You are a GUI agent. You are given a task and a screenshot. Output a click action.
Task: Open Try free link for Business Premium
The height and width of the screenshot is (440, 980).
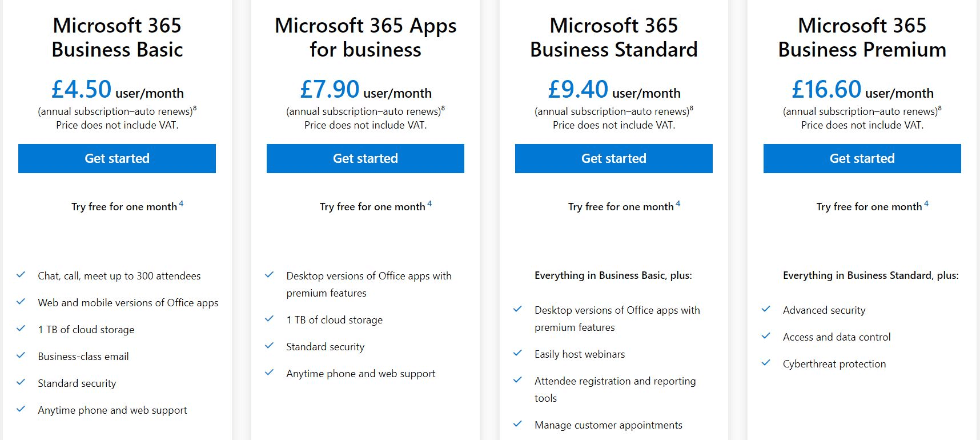coord(870,207)
